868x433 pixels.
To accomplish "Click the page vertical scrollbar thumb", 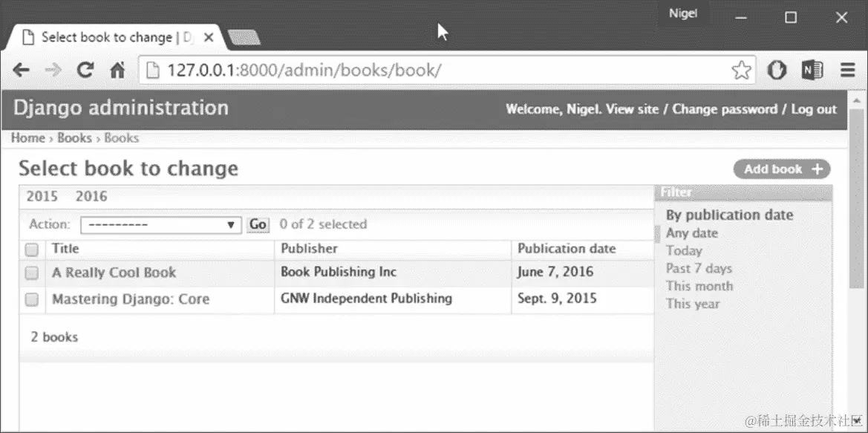I will (x=856, y=198).
